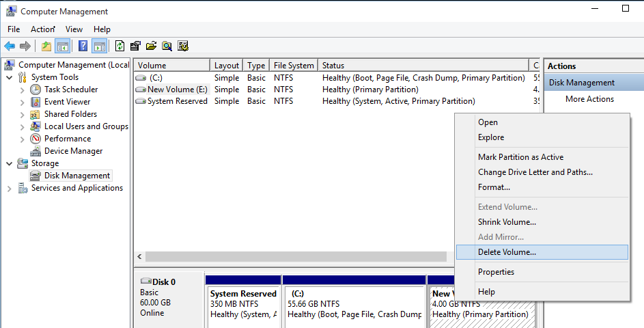Toggle Show/Hide Action Pane toolbar button

pos(100,46)
